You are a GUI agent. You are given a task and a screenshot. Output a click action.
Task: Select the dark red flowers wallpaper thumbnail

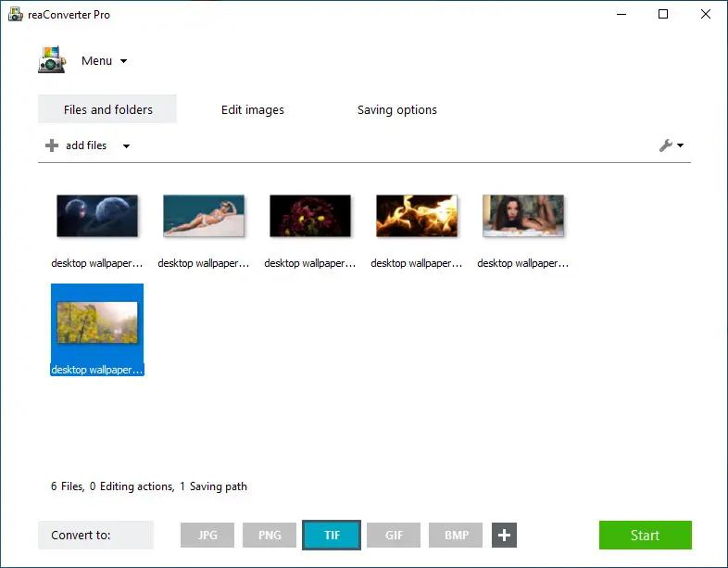[x=310, y=216]
